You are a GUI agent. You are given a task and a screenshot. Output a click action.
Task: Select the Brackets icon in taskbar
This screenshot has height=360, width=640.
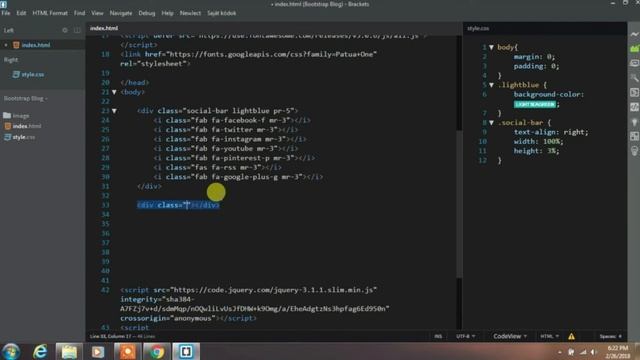click(x=186, y=351)
